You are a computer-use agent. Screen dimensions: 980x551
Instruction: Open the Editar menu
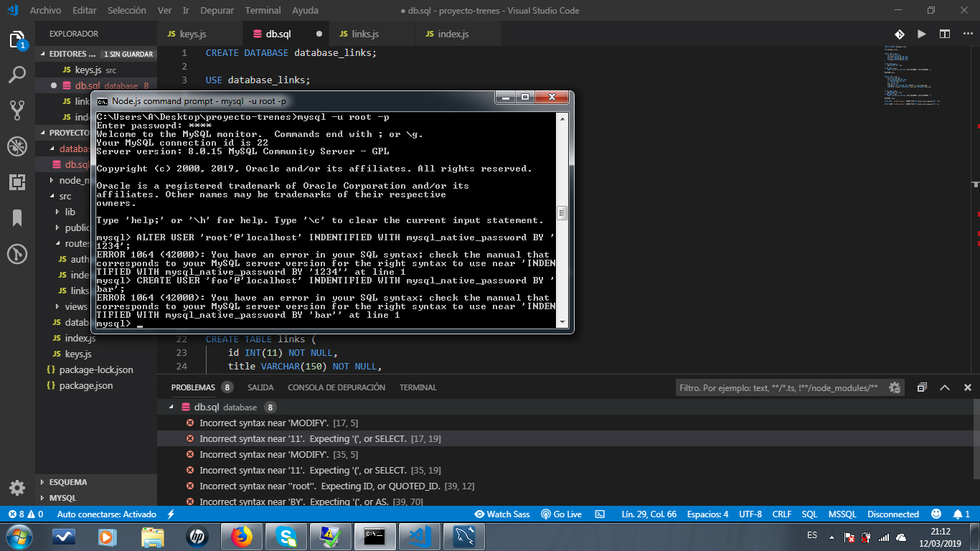point(85,11)
